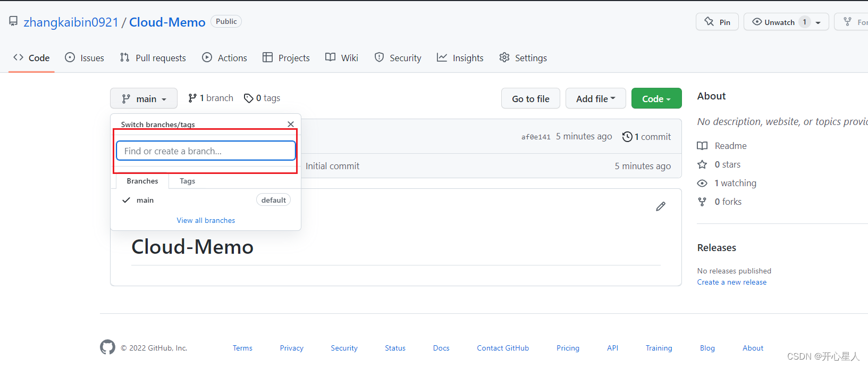Focus the Find or create a branch field
The width and height of the screenshot is (868, 366).
point(206,151)
